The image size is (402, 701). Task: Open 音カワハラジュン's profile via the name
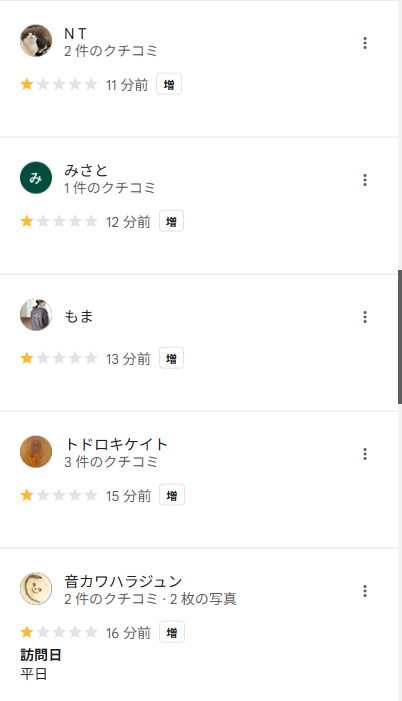[x=123, y=581]
